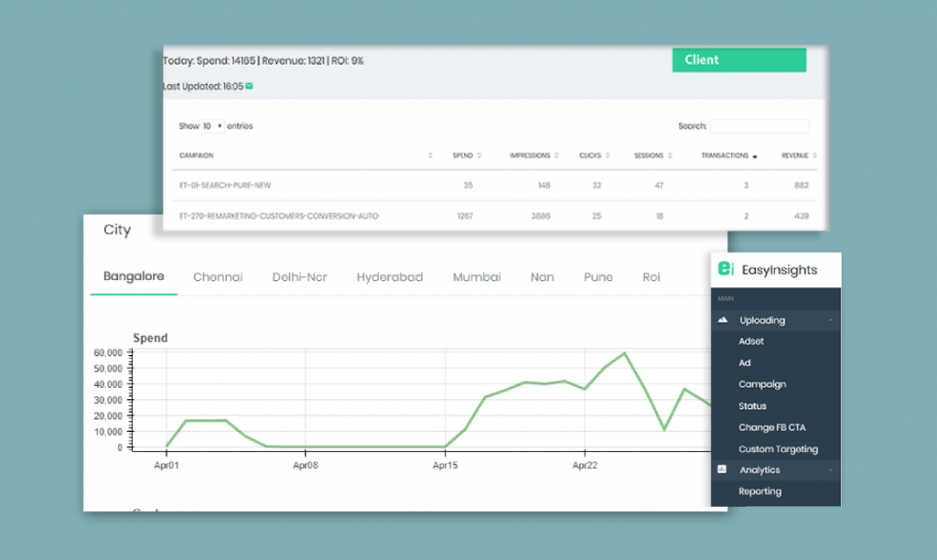Screen dimensions: 937x560
Task: Open Campaign in the sidebar menu
Action: [762, 384]
